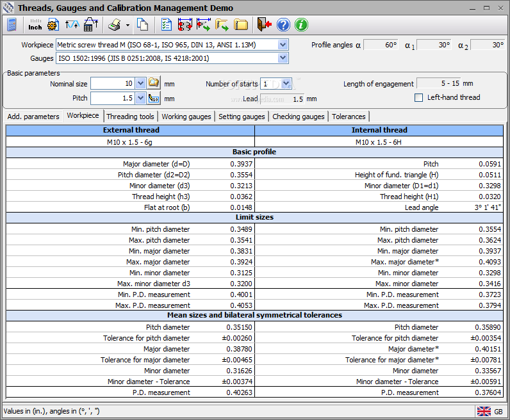This screenshot has height=420, width=510.
Task: Click the profile angle α 60° field
Action: click(x=381, y=45)
